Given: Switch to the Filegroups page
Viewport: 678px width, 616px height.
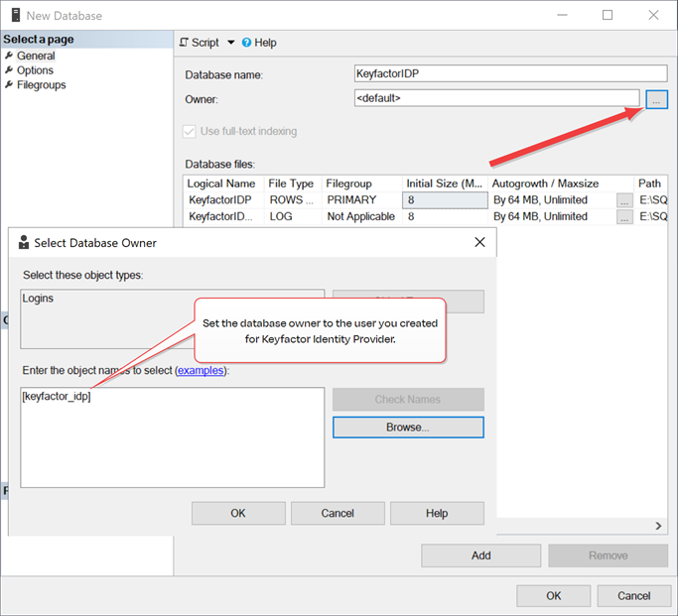Looking at the screenshot, I should (41, 85).
